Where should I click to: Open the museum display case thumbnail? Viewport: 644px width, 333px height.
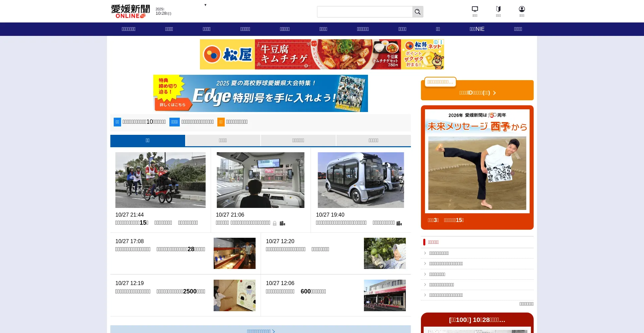(234, 253)
